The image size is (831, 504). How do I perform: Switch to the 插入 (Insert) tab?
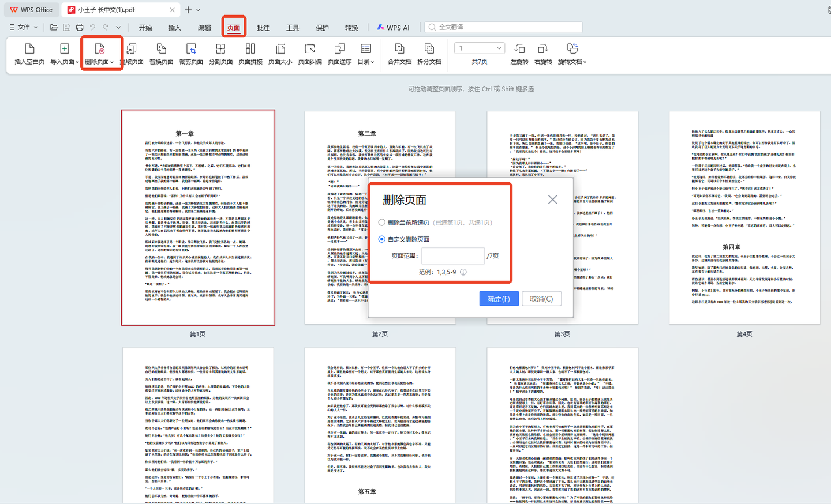[x=174, y=28]
